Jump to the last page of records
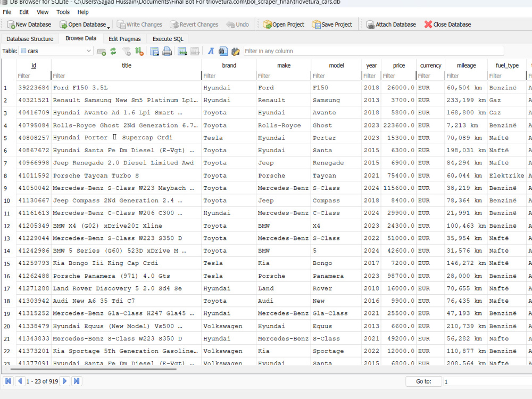The height and width of the screenshot is (399, 532). (77, 381)
